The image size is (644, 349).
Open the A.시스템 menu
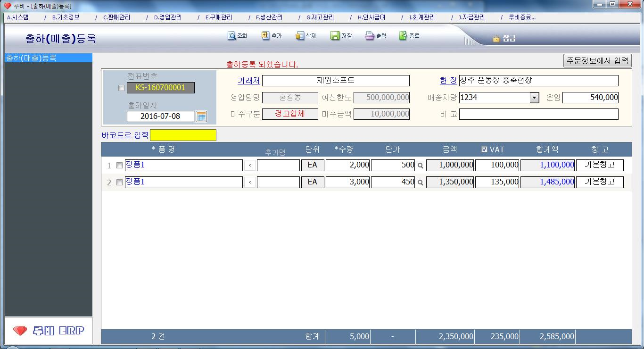(x=17, y=17)
